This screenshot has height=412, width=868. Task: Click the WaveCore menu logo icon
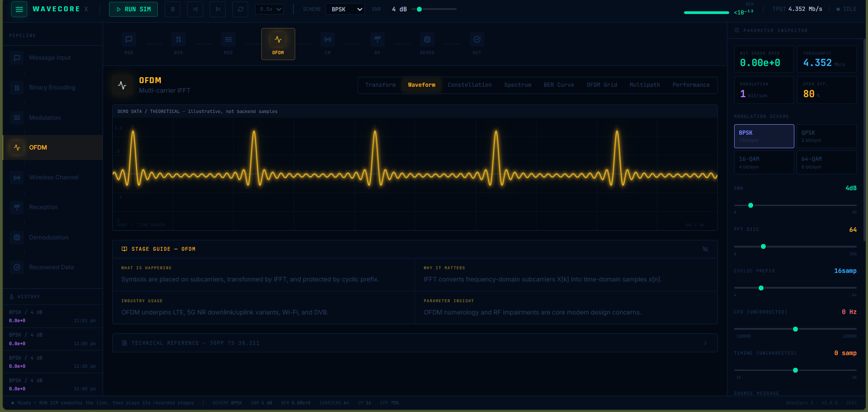tap(19, 9)
